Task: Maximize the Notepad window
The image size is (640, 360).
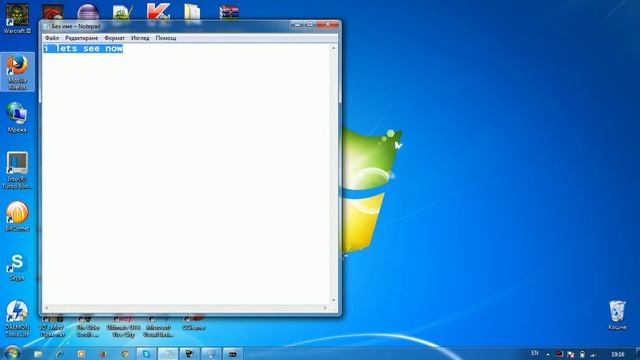Action: (x=310, y=24)
